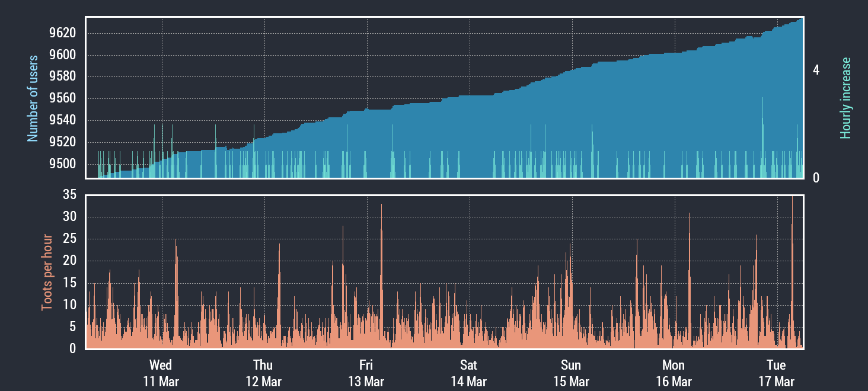Click the "Toots per hour" axis title
868x391 pixels.
point(47,273)
